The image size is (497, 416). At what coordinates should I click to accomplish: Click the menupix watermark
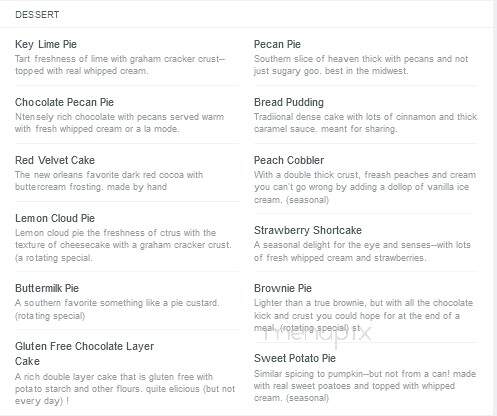(317, 334)
